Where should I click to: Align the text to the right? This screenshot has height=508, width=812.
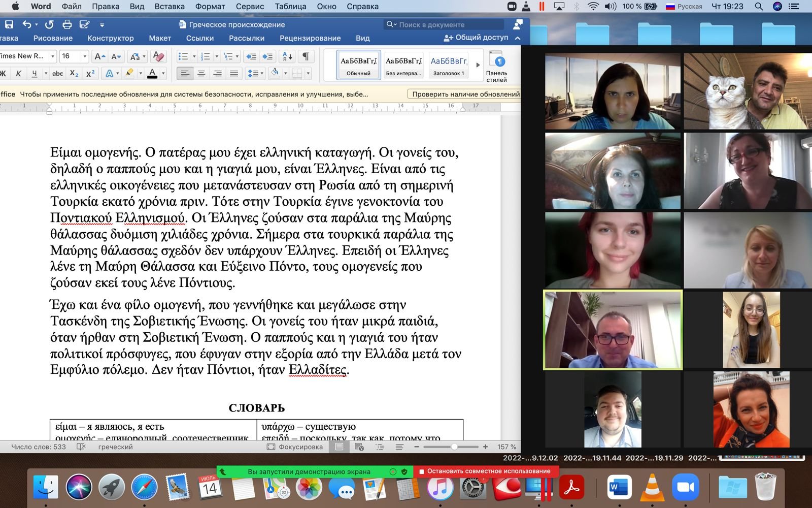click(x=218, y=74)
